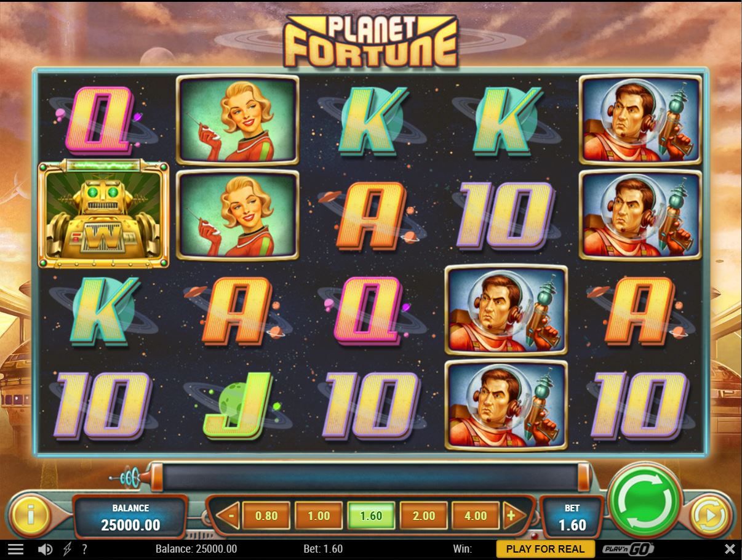Decrease bet with the minus arrow
Image resolution: width=742 pixels, height=560 pixels.
pos(229,516)
